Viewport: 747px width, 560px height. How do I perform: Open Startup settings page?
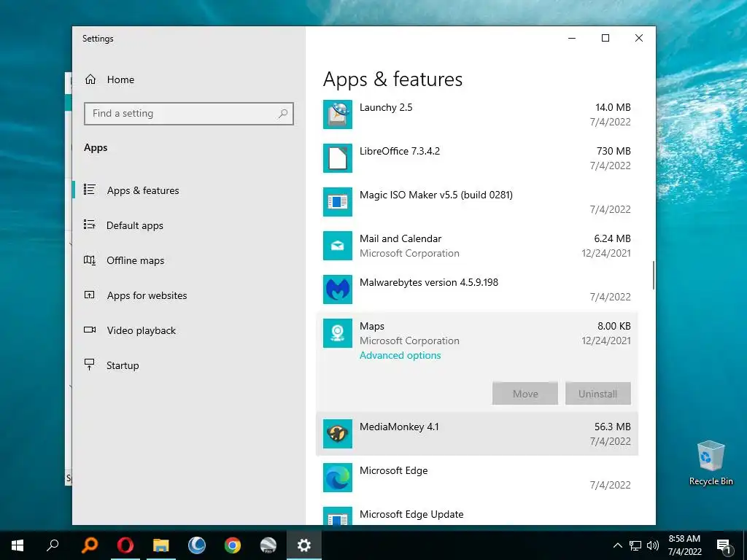coord(123,365)
